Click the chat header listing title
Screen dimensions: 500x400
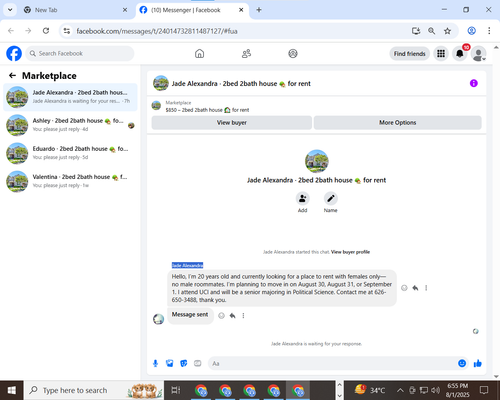pyautogui.click(x=241, y=84)
